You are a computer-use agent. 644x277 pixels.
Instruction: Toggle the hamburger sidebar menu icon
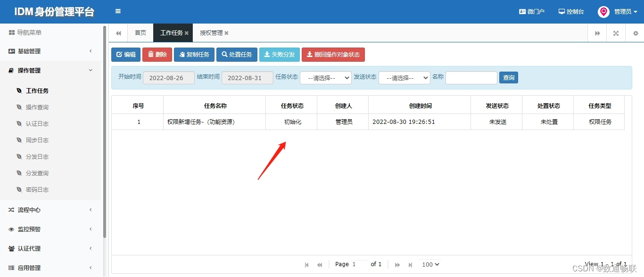pyautogui.click(x=118, y=11)
